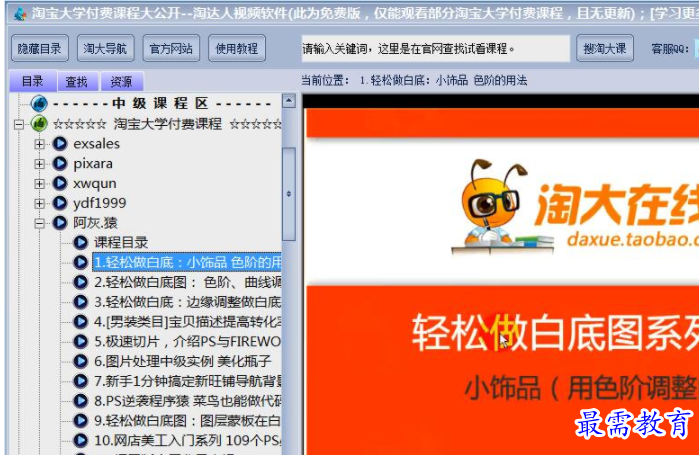Expand the exsales tree node
Image resolution: width=699 pixels, height=455 pixels.
click(x=39, y=144)
